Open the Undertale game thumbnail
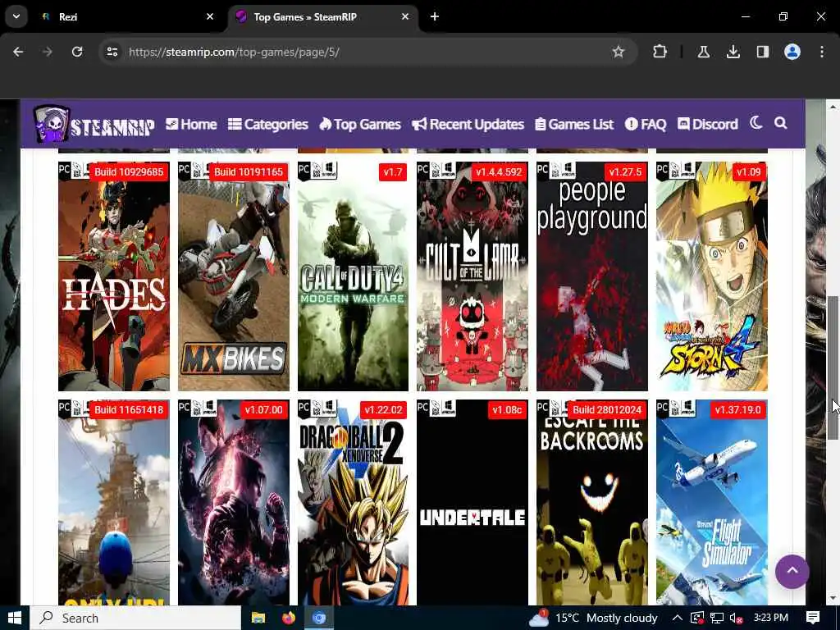The width and height of the screenshot is (840, 630). tap(472, 503)
